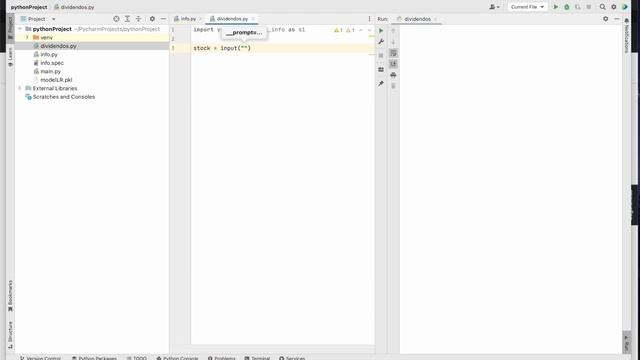Open editor tabs more options menu
Screen dimensions: 640x360
(369, 19)
